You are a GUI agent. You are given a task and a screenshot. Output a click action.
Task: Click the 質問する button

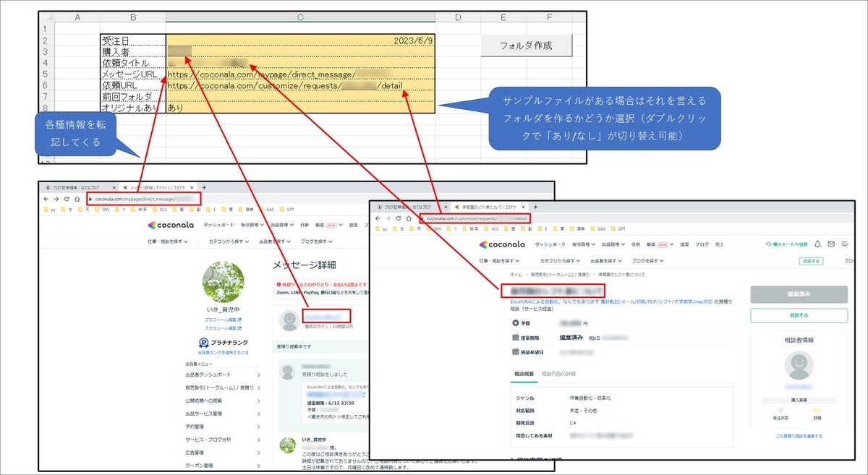pyautogui.click(x=799, y=315)
